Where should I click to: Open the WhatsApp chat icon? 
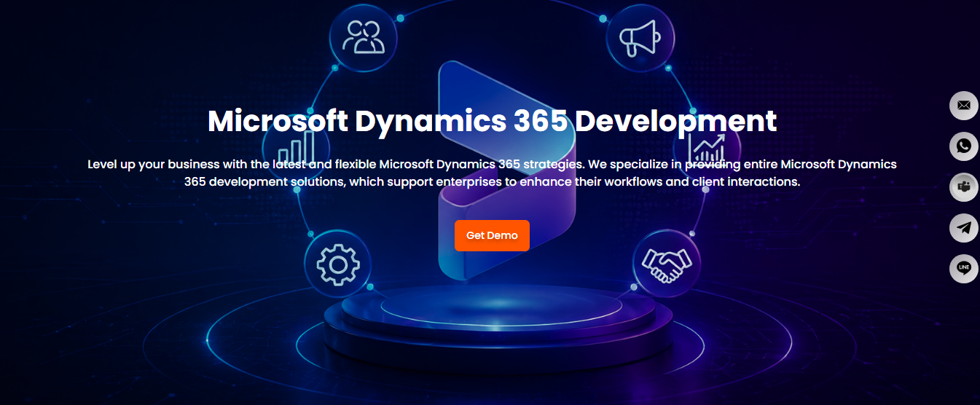coord(964,146)
